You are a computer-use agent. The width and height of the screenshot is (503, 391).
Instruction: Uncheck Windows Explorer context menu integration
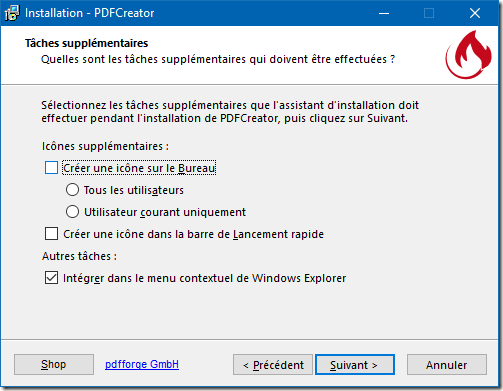pos(51,278)
